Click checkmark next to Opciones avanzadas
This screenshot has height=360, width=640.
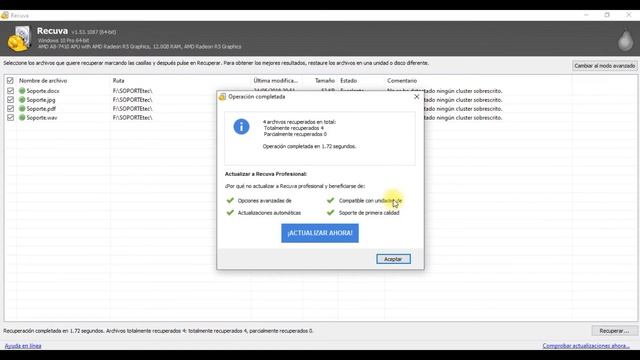tap(230, 200)
